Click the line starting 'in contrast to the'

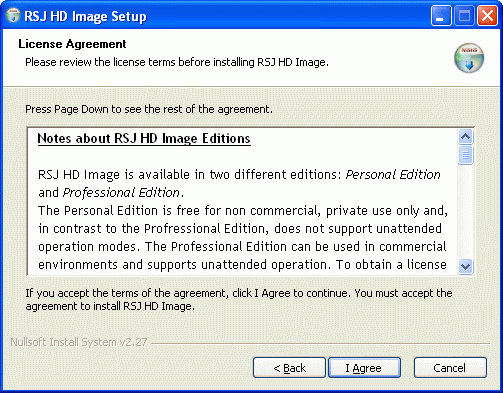tap(240, 229)
